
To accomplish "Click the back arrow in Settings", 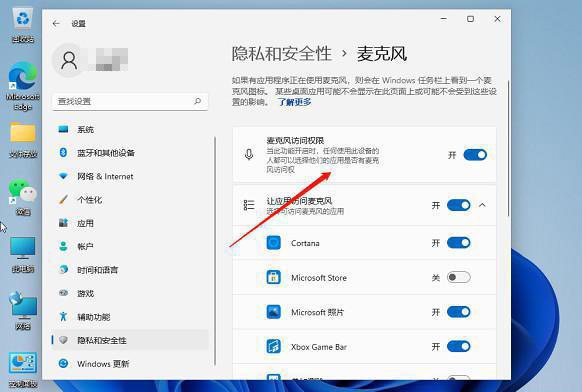I will [56, 23].
